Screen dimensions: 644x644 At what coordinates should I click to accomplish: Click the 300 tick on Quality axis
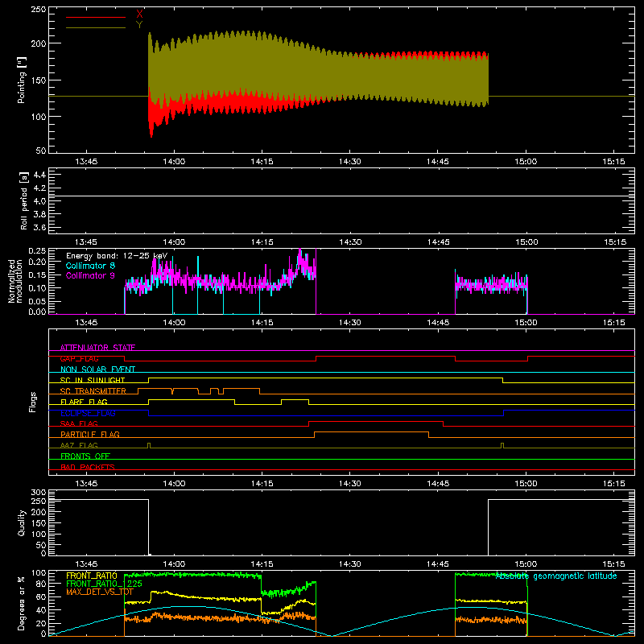pyautogui.click(x=39, y=493)
